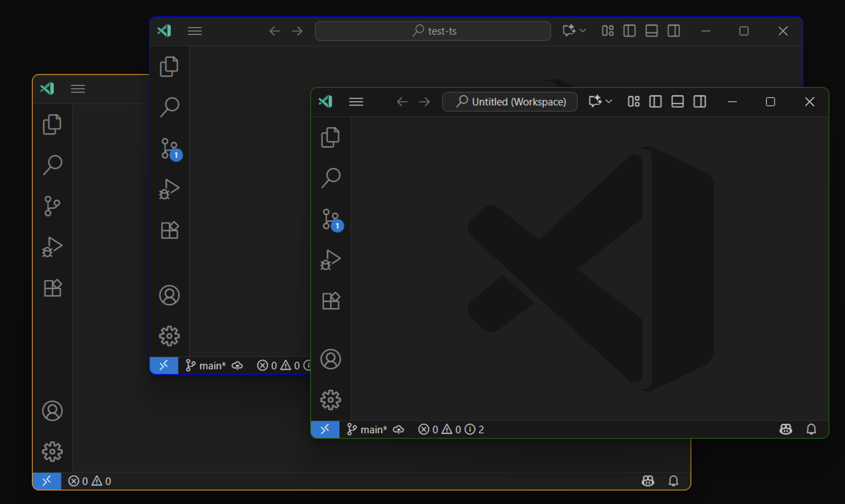Open notifications via the bell icon
845x504 pixels.
(x=812, y=429)
